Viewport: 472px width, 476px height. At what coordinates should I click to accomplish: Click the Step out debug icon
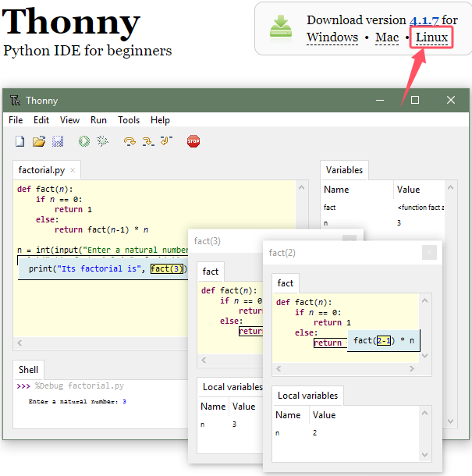[x=166, y=141]
